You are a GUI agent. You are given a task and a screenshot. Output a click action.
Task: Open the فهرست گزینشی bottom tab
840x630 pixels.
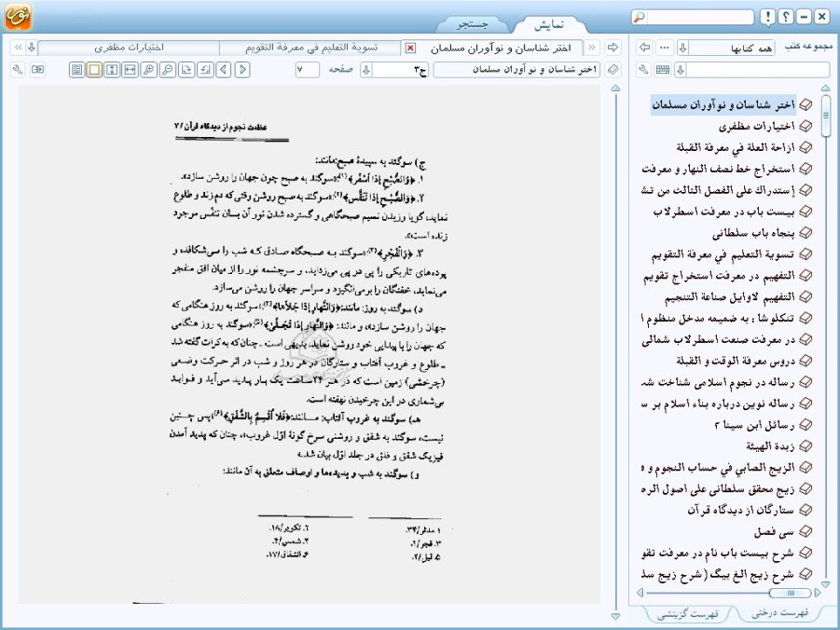688,614
